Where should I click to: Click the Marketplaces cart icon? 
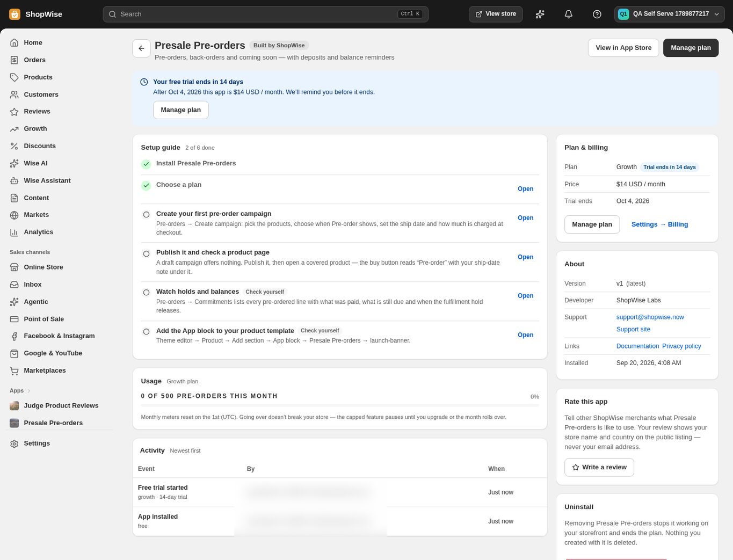pyautogui.click(x=14, y=370)
